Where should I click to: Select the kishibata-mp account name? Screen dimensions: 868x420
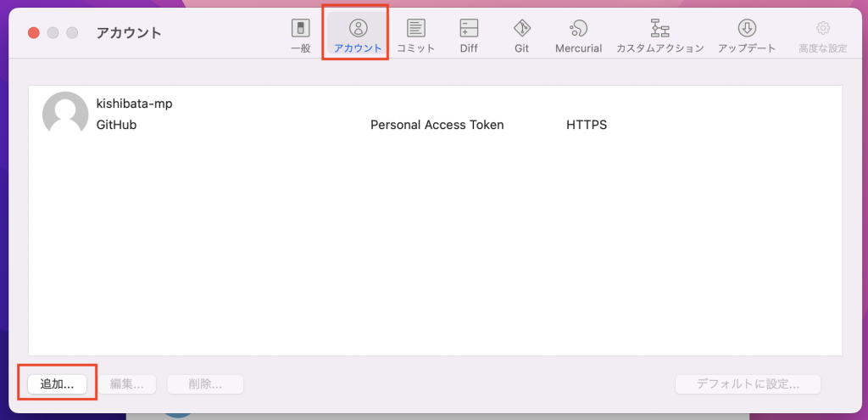[135, 104]
